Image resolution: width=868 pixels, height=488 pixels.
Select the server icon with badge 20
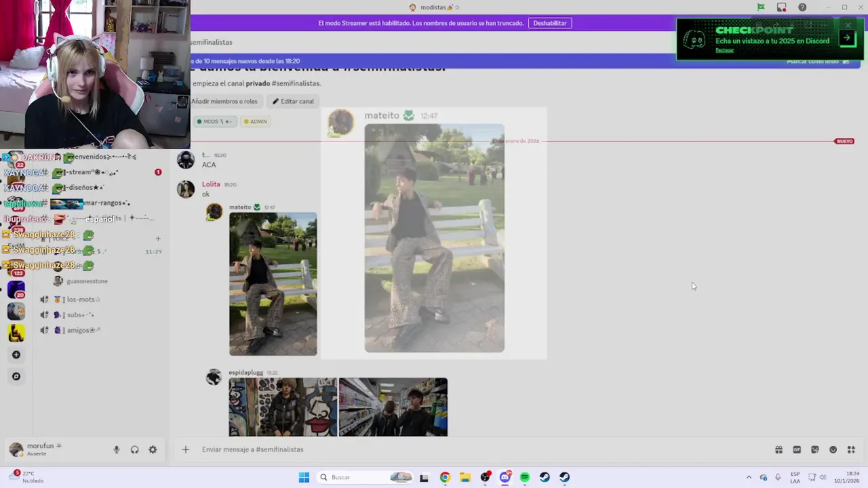pos(16,290)
